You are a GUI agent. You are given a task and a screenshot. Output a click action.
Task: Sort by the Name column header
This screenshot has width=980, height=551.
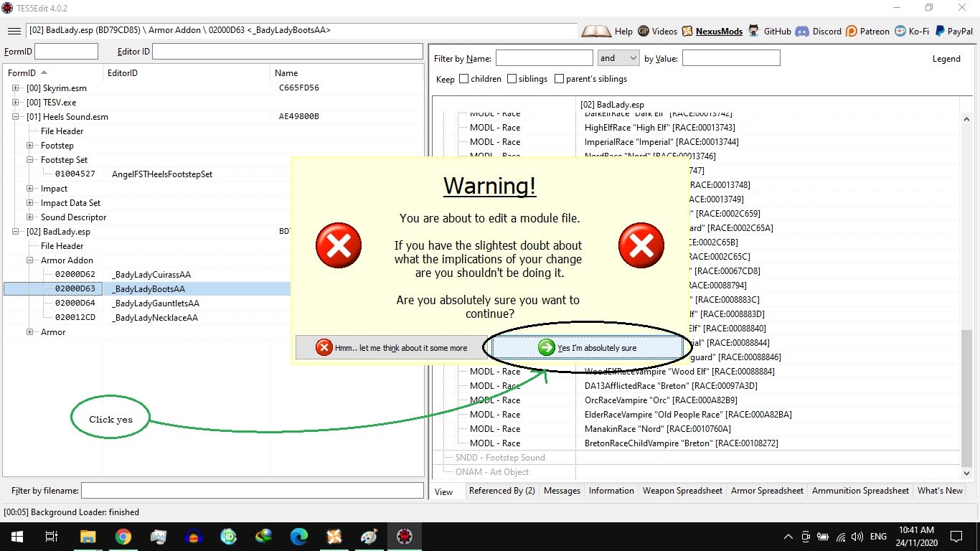point(347,72)
